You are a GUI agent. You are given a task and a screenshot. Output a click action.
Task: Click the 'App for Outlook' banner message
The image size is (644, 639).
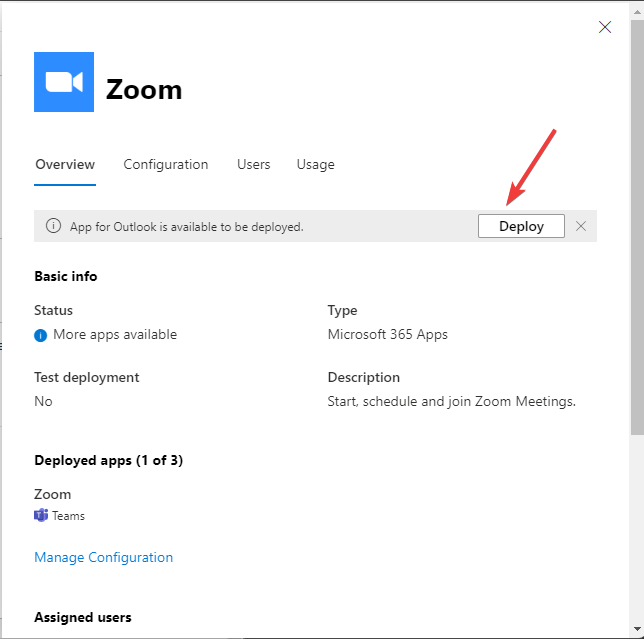186,227
